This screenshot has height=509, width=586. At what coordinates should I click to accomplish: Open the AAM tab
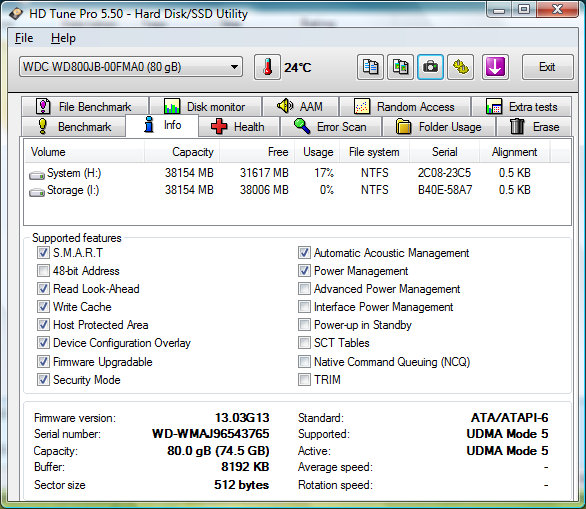click(301, 107)
